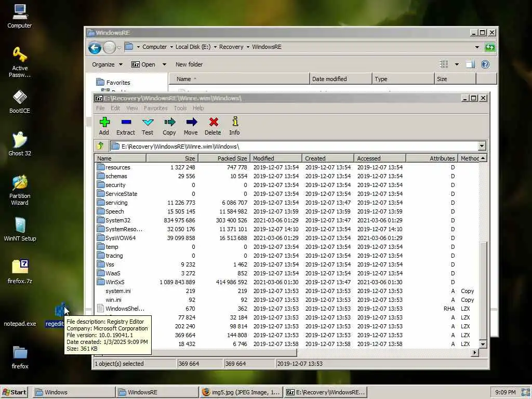The height and width of the screenshot is (399, 532).
Task: Open the Help menu in 7-Zip
Action: coord(198,108)
